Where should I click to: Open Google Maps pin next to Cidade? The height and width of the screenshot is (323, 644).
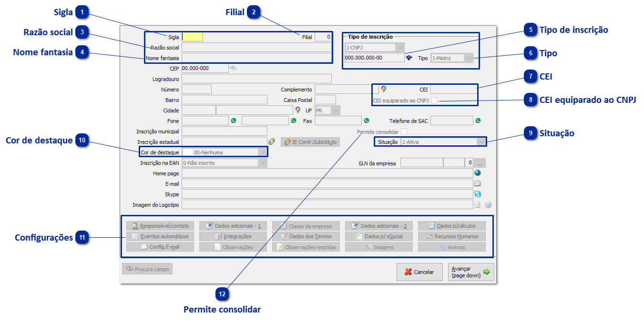pyautogui.click(x=298, y=111)
